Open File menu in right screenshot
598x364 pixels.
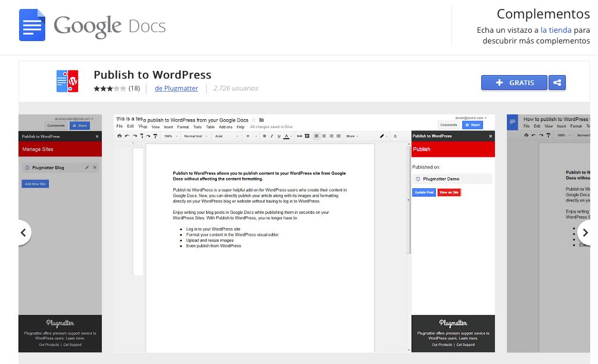(x=527, y=126)
